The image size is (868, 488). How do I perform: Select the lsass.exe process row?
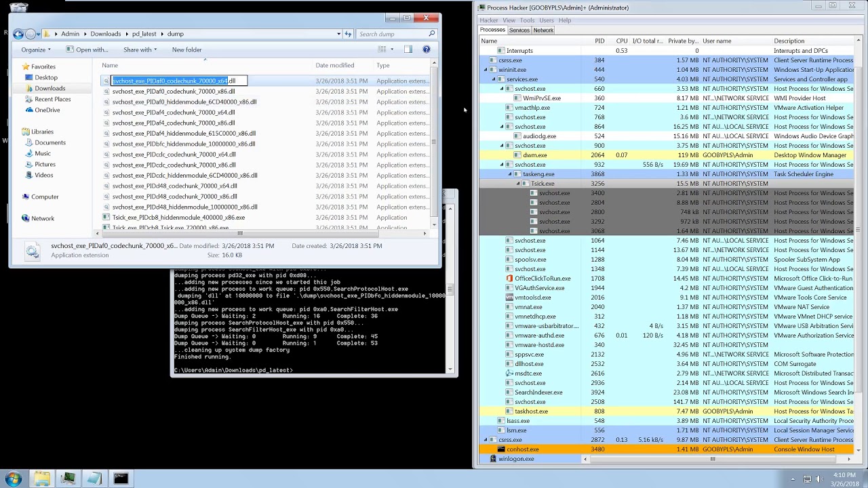[667, 421]
